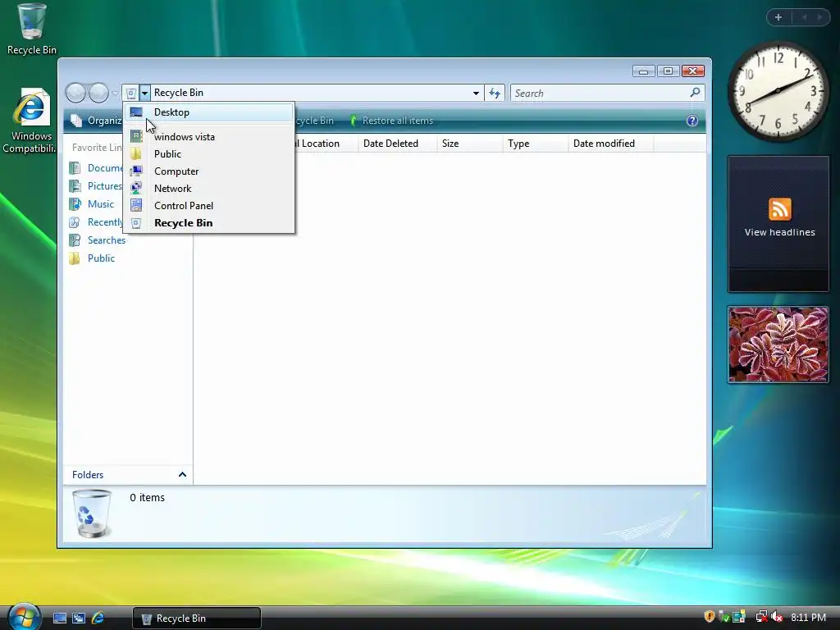Click the Computer icon in dropdown list

pyautogui.click(x=136, y=171)
